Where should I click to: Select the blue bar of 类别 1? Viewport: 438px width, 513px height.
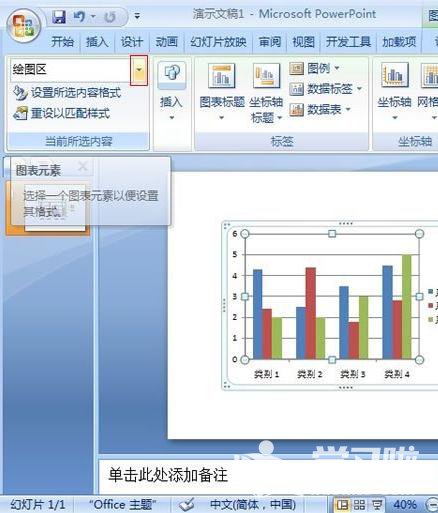click(x=258, y=314)
